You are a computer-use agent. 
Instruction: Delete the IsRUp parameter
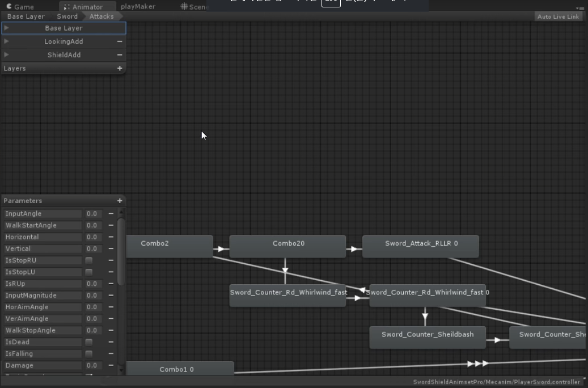pyautogui.click(x=111, y=284)
